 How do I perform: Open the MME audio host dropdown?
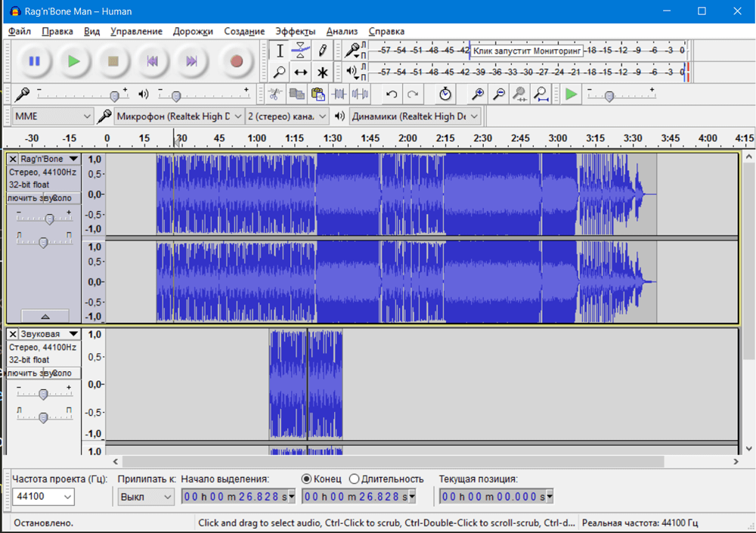[52, 116]
